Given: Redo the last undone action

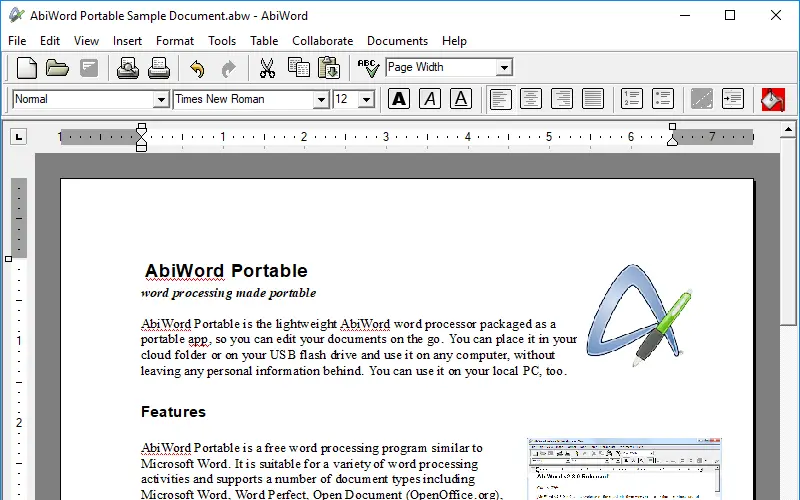Looking at the screenshot, I should pos(229,68).
